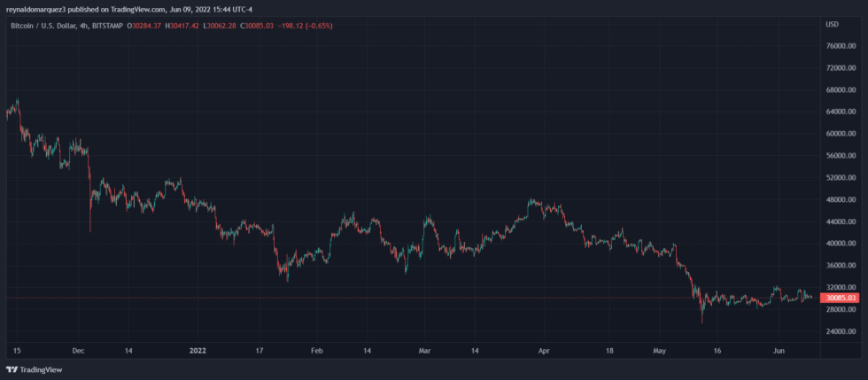The width and height of the screenshot is (868, 380).
Task: Click the Feb label on time axis
Action: click(316, 351)
